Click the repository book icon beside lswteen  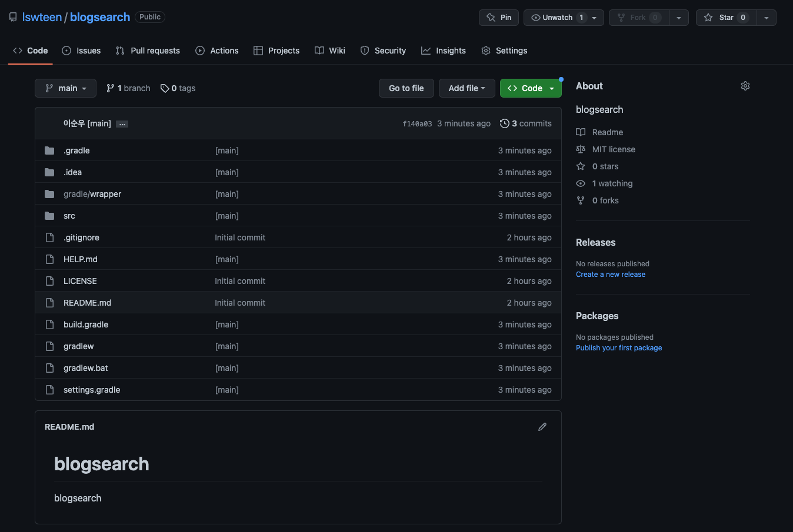coord(13,17)
